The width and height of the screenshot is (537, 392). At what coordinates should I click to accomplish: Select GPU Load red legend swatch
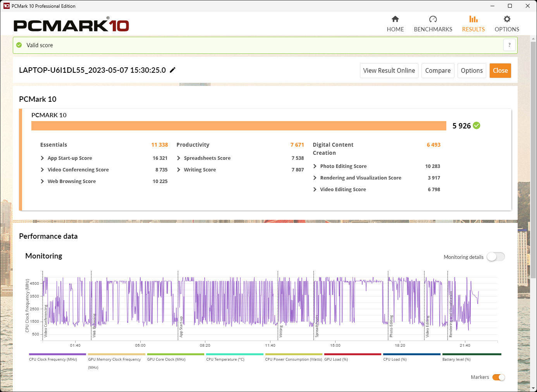[x=353, y=354]
